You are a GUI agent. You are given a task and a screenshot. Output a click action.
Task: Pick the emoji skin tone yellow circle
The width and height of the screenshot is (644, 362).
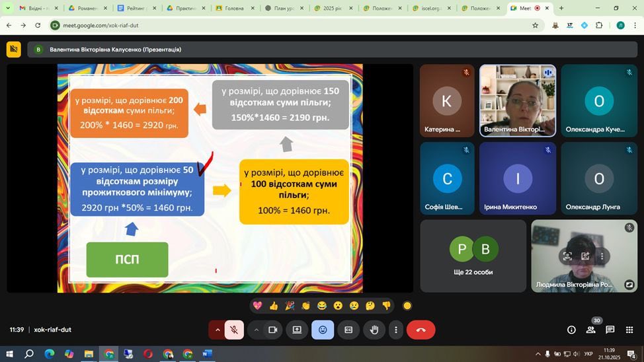click(x=407, y=306)
